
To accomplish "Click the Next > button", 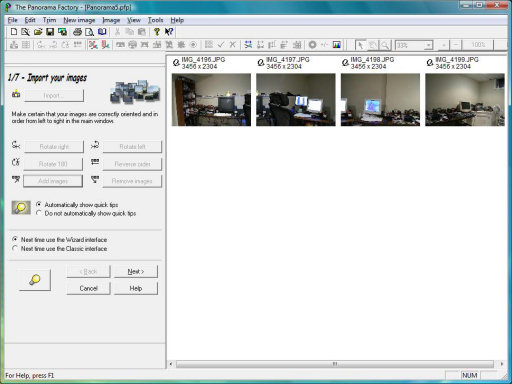I will (136, 271).
